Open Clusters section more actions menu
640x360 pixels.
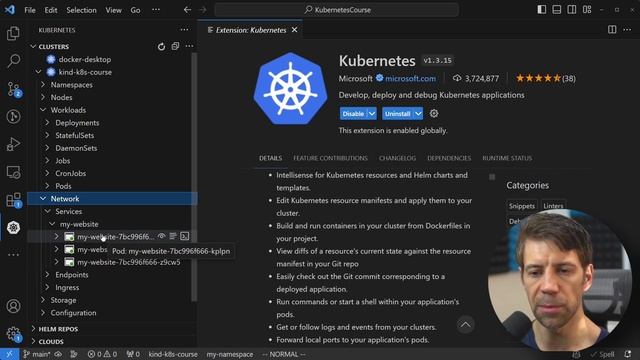pos(189,46)
